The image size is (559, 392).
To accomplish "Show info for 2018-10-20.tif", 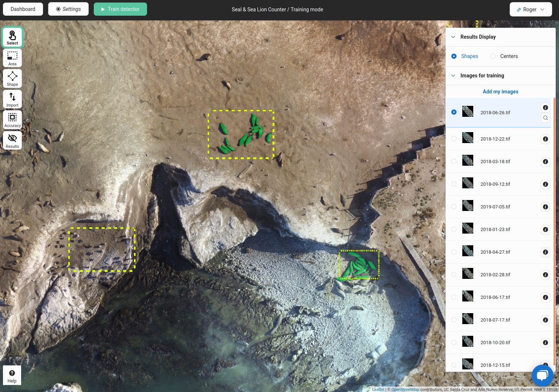I will 545,343.
